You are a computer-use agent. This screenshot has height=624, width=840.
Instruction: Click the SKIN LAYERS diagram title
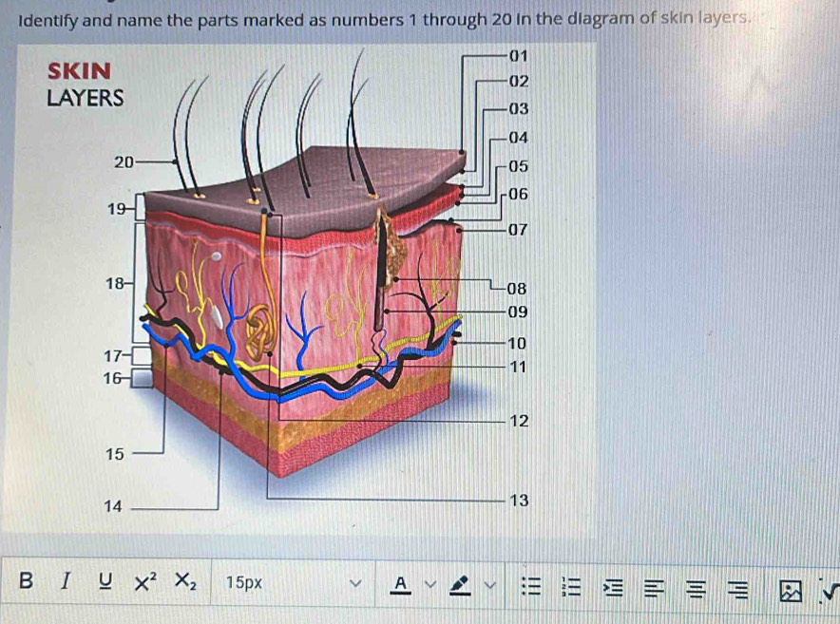pyautogui.click(x=86, y=85)
